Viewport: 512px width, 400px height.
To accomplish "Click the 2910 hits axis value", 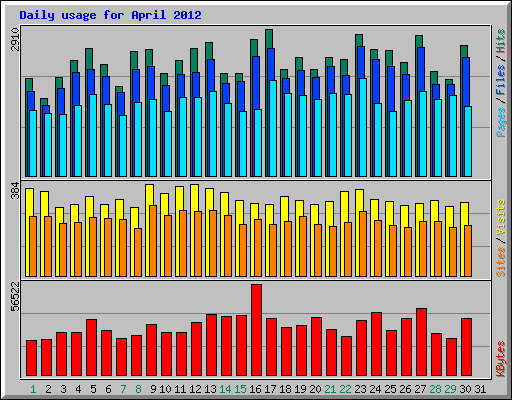I will pyautogui.click(x=15, y=39).
